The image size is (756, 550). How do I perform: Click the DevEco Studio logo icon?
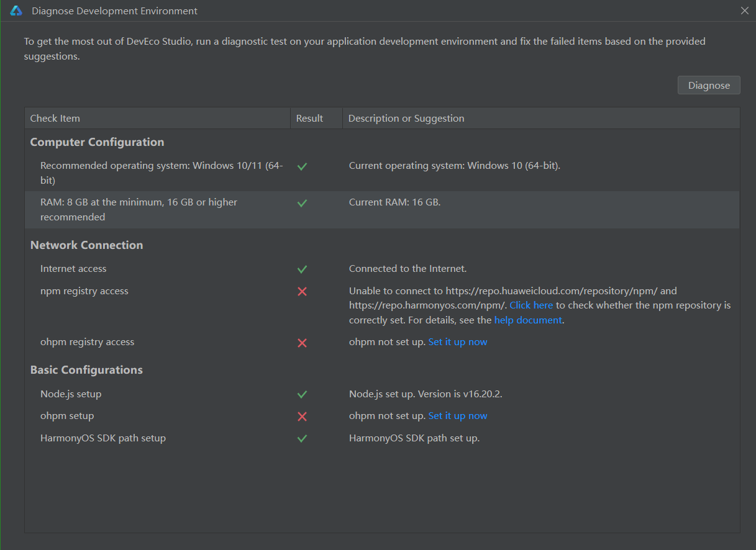(16, 11)
